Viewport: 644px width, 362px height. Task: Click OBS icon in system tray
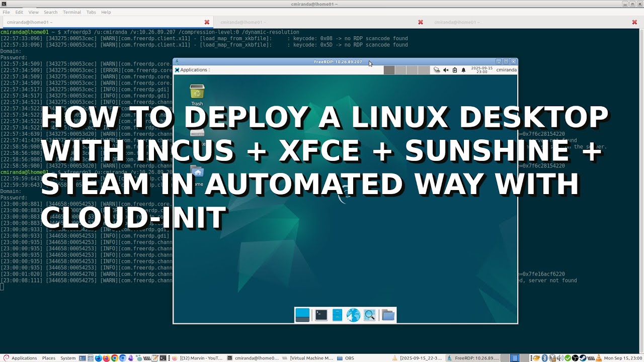pos(575,358)
